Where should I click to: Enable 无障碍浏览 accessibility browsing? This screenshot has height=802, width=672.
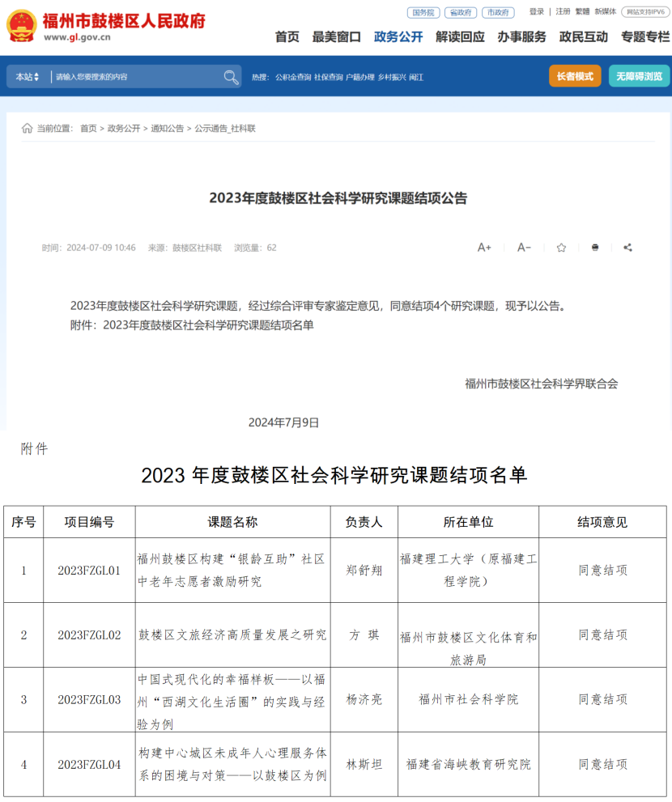click(x=640, y=75)
